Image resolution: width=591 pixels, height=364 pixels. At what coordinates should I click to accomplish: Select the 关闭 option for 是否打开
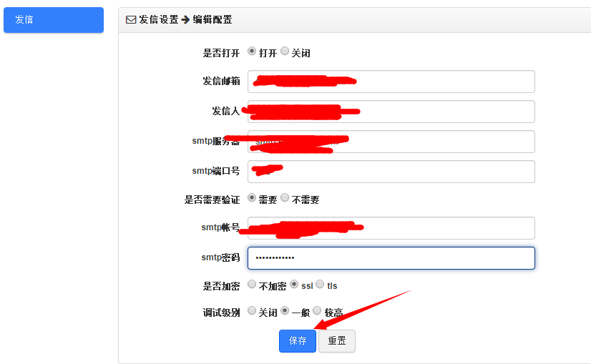click(285, 51)
